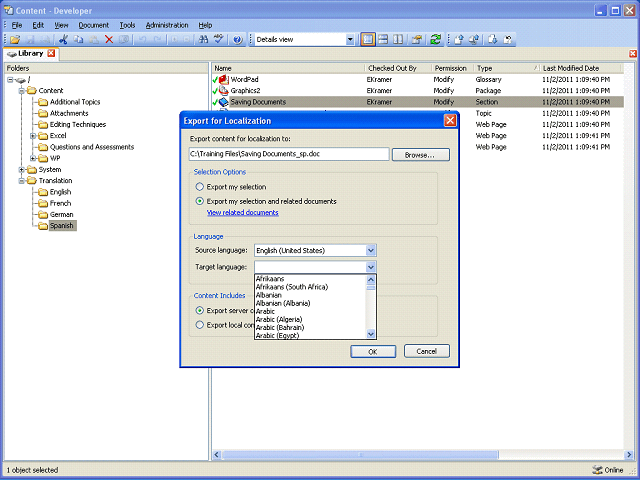Click the export file path field
This screenshot has width=640, height=480.
tap(289, 154)
